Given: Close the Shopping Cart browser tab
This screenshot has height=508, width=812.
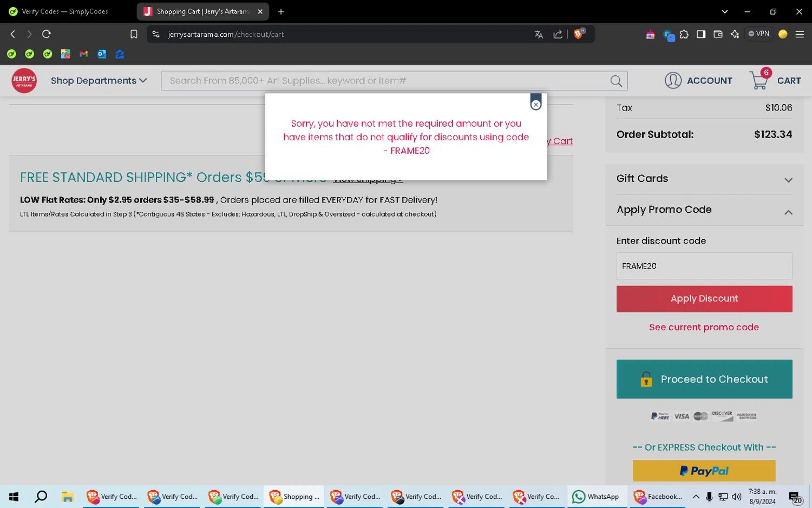Looking at the screenshot, I should (x=260, y=11).
